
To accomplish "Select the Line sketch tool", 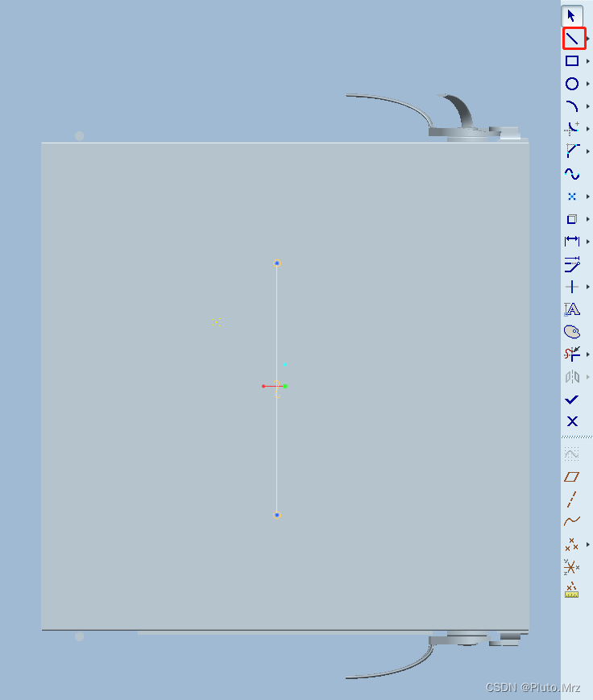I will [x=572, y=39].
